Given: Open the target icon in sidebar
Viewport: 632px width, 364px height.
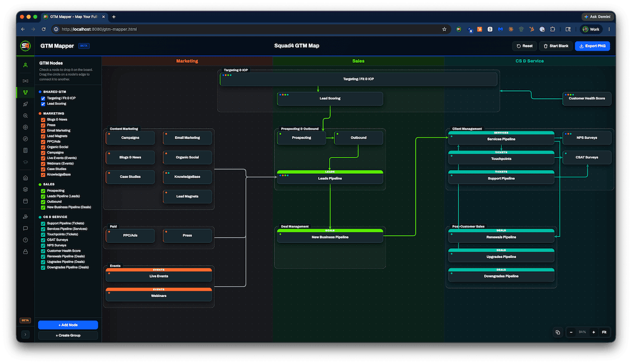Looking at the screenshot, I should tap(25, 127).
